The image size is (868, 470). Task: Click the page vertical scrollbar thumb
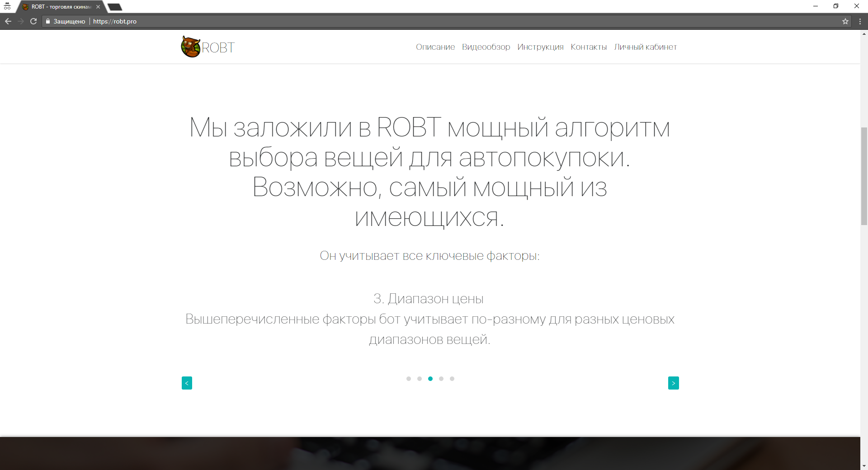(864, 176)
